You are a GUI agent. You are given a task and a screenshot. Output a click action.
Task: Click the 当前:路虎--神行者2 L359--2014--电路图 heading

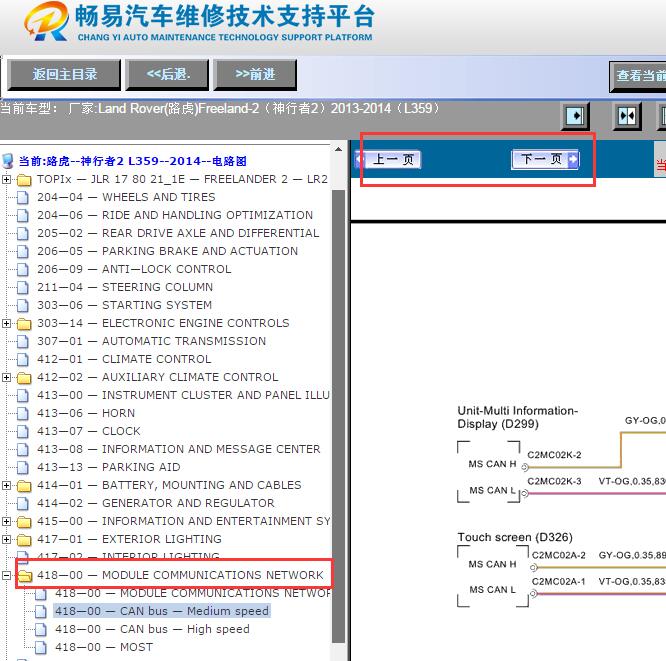tap(133, 161)
